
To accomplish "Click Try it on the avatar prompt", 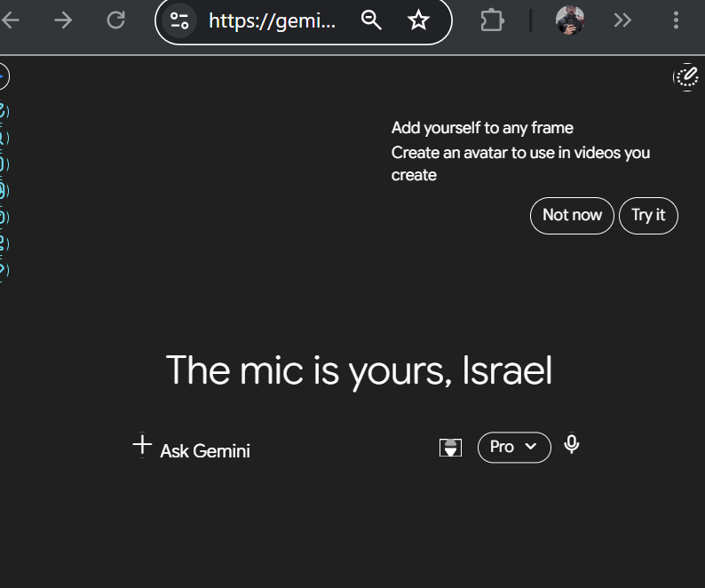I will click(648, 216).
